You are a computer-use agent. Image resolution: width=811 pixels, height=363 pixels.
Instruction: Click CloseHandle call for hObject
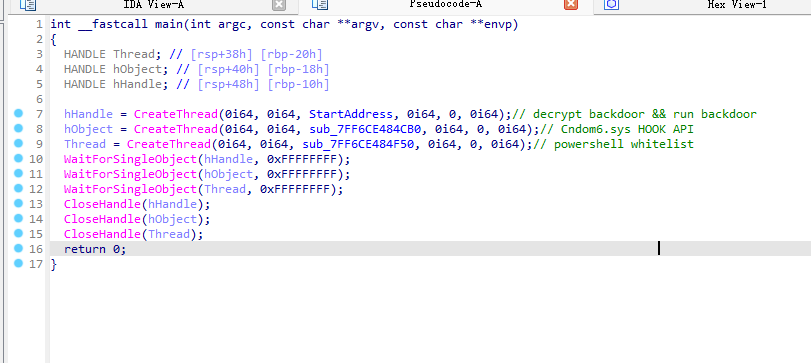102,219
